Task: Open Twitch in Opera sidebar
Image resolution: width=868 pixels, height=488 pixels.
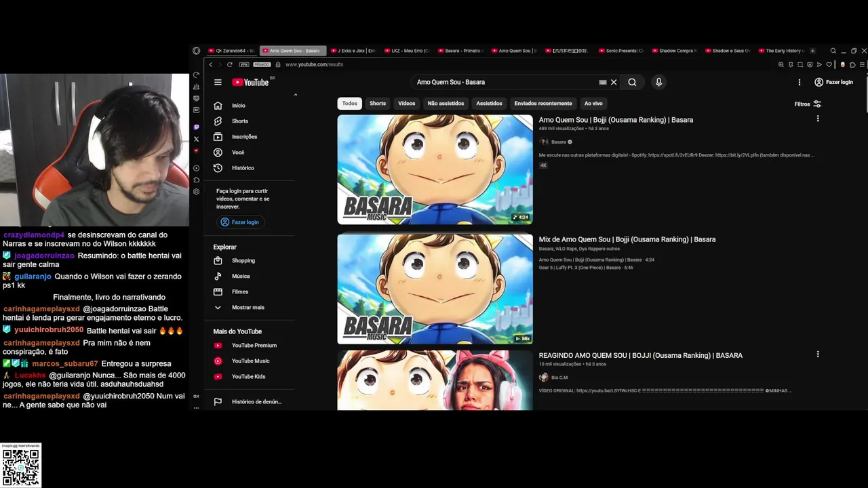Action: click(x=197, y=127)
